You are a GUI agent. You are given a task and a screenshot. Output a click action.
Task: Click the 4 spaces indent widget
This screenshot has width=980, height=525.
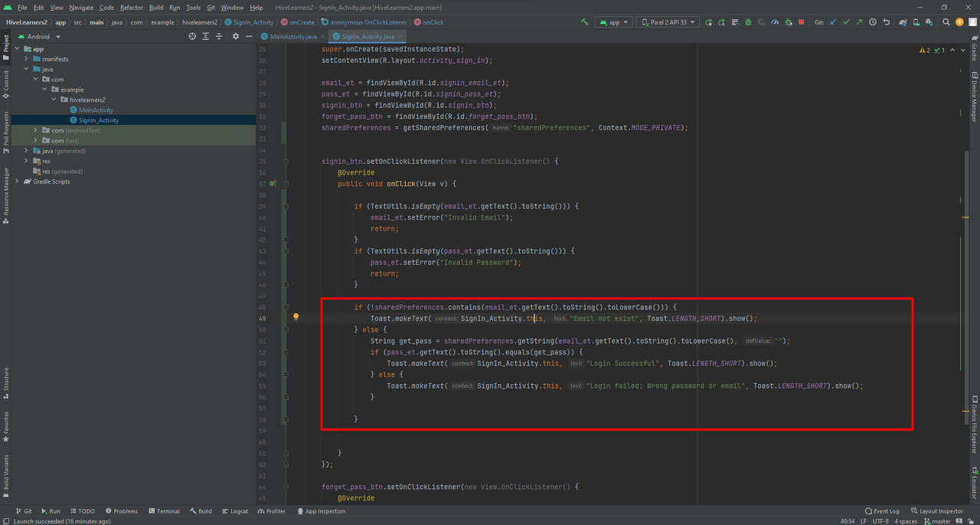(x=905, y=521)
